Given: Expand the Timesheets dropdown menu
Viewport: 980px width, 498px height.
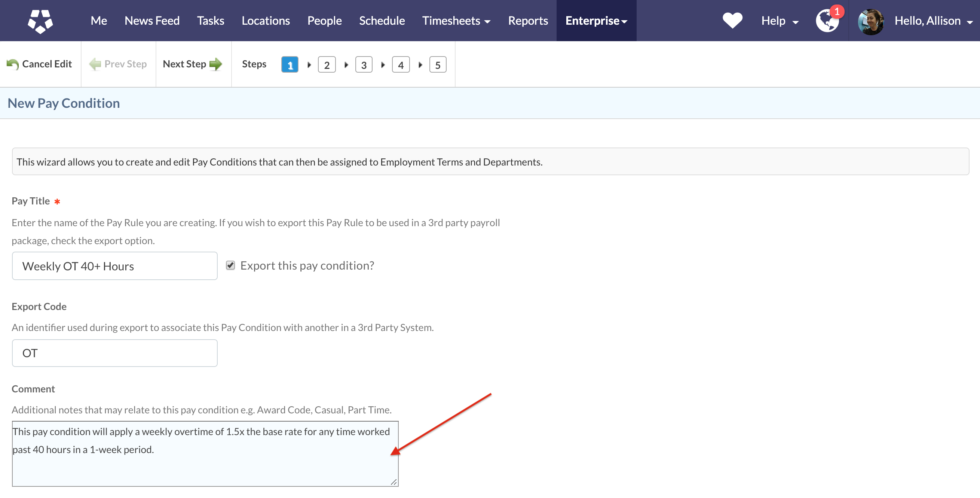Looking at the screenshot, I should (x=456, y=21).
